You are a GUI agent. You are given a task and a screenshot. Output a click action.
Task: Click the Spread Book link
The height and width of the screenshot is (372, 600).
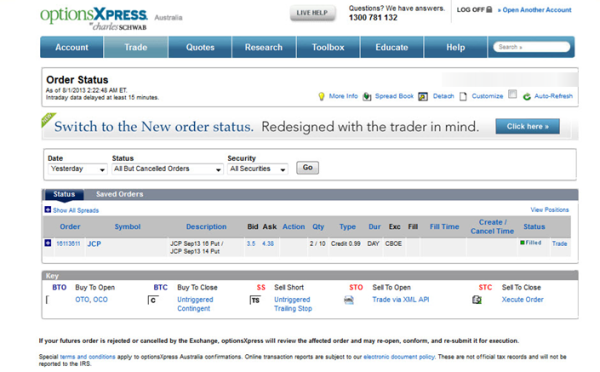click(x=394, y=96)
